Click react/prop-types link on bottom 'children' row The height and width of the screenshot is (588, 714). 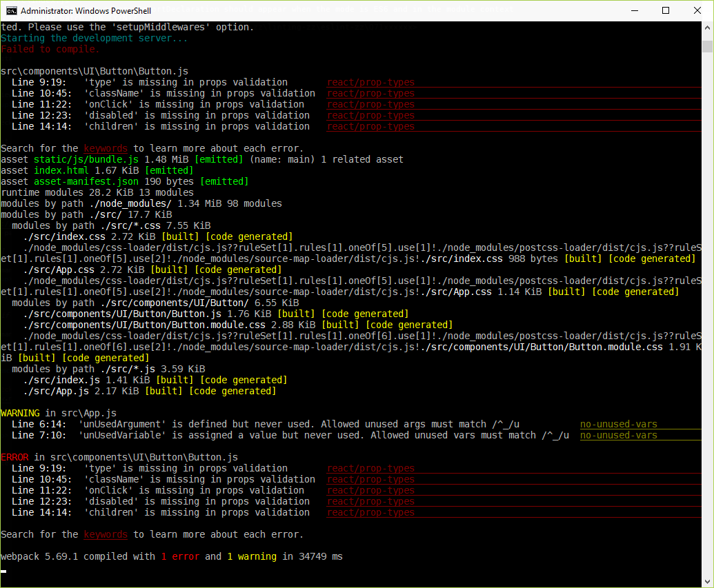370,512
